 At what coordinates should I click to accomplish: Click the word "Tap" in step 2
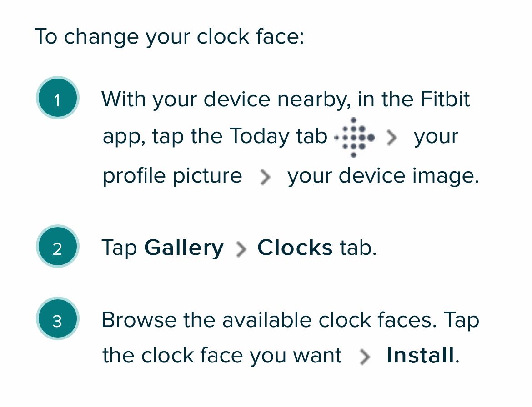pyautogui.click(x=119, y=248)
